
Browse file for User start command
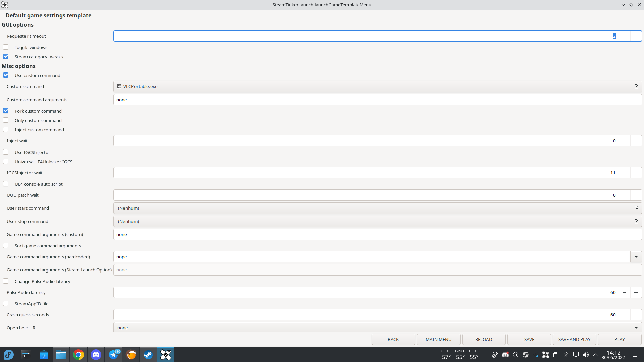(x=636, y=208)
